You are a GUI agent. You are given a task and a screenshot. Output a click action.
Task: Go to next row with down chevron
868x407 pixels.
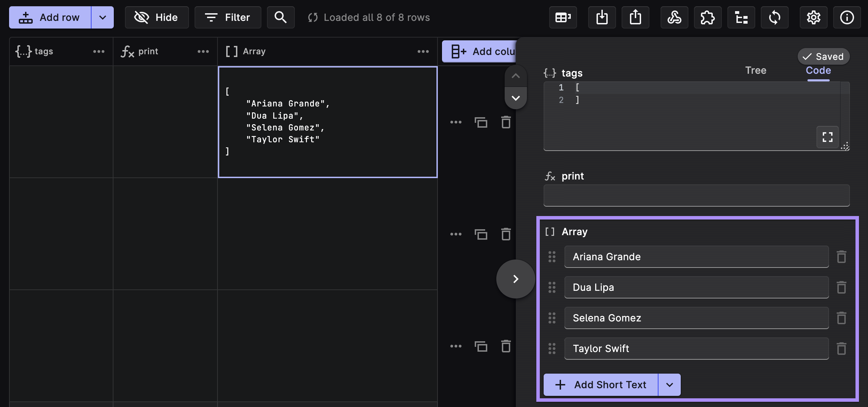[515, 98]
